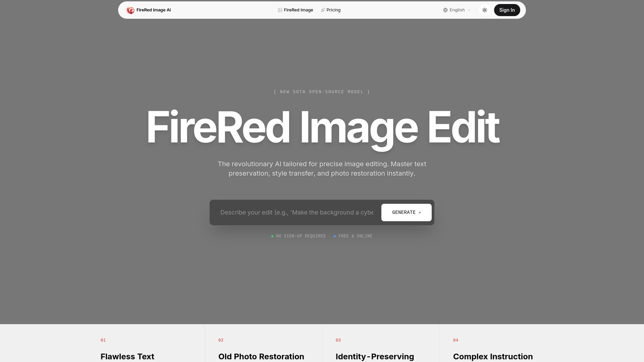Click the rocket icon next to Pricing
The width and height of the screenshot is (644, 362).
click(x=323, y=10)
